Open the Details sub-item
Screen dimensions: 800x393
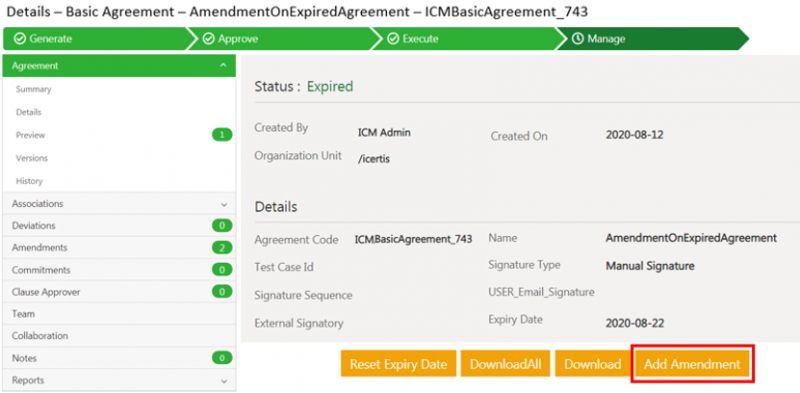29,112
